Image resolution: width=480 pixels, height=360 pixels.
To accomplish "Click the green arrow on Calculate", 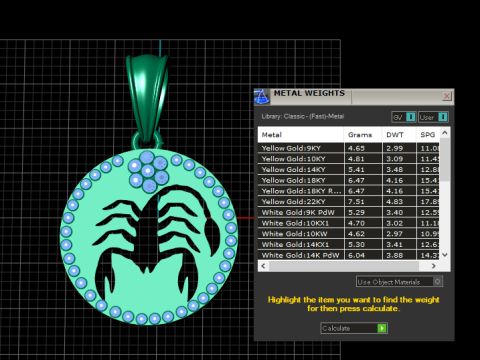I will click(382, 328).
